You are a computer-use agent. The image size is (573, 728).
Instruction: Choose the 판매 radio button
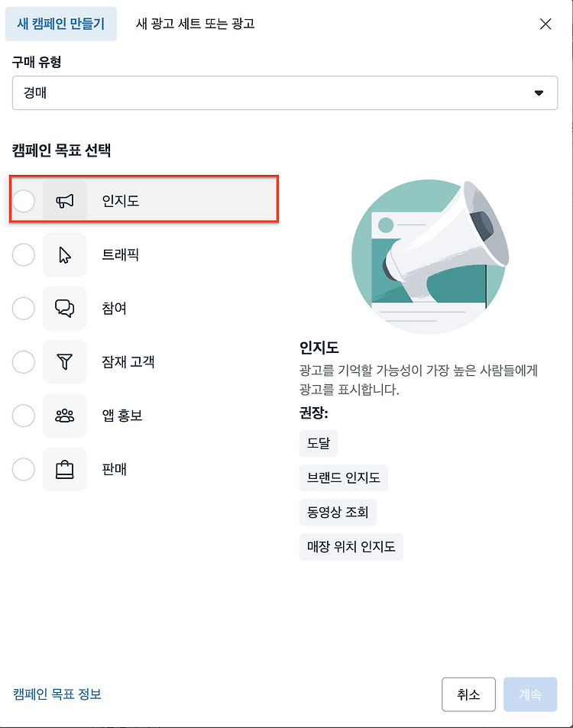(x=24, y=469)
